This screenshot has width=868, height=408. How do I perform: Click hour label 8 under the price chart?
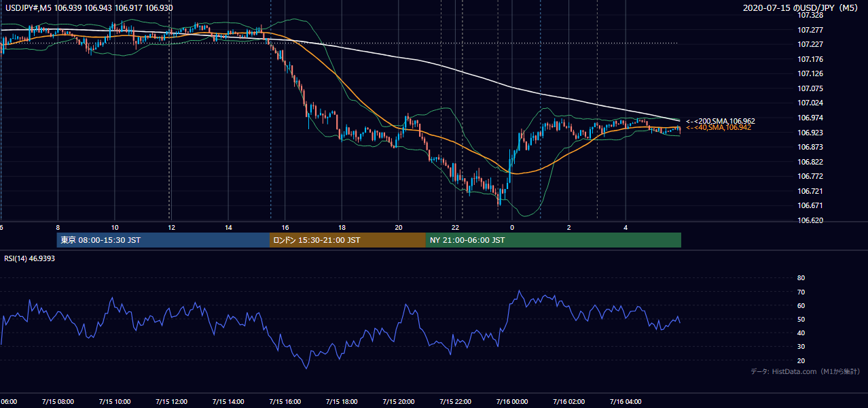[58, 228]
